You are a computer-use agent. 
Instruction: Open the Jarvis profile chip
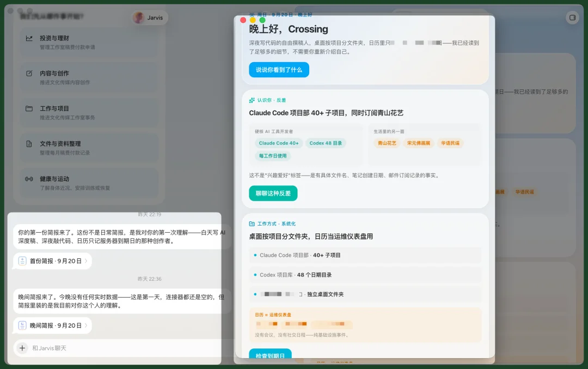150,17
